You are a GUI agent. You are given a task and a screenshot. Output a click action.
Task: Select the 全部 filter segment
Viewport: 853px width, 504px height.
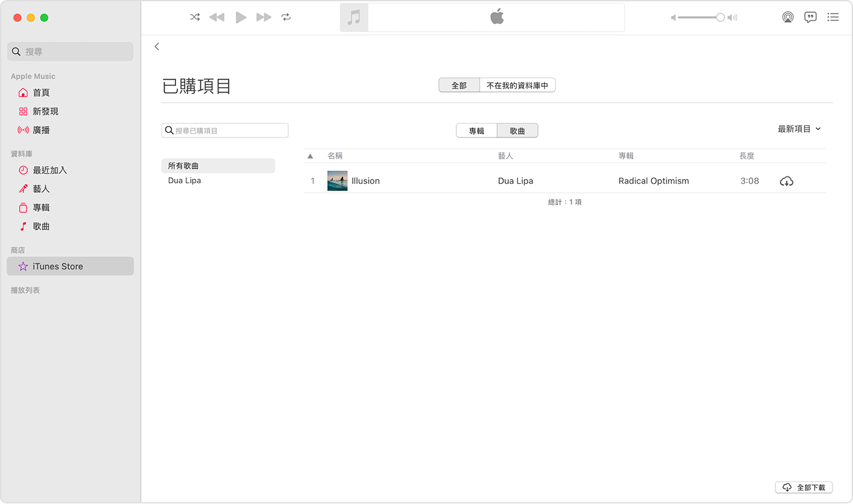click(459, 85)
